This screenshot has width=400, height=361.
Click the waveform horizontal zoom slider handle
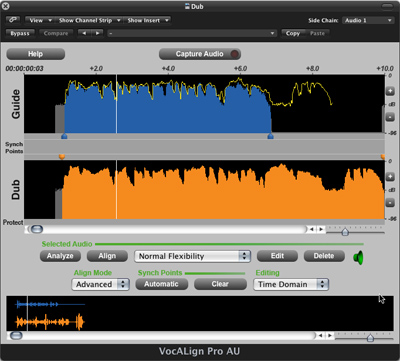click(345, 231)
